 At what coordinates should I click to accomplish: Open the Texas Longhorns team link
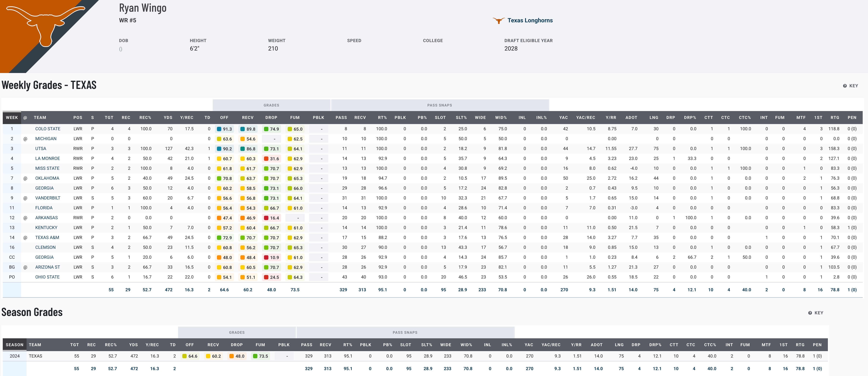pyautogui.click(x=530, y=20)
